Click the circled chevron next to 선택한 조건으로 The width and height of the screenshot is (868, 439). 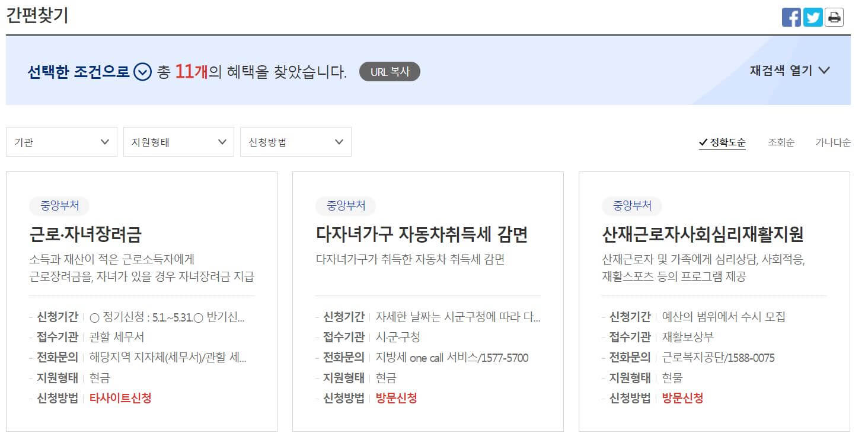click(x=141, y=71)
